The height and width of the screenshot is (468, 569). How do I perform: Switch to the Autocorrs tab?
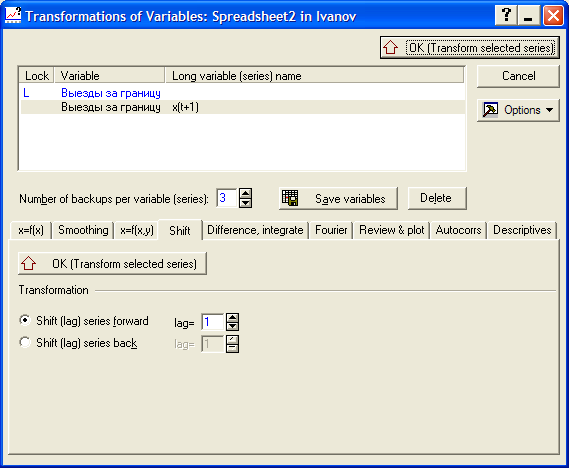tap(458, 230)
